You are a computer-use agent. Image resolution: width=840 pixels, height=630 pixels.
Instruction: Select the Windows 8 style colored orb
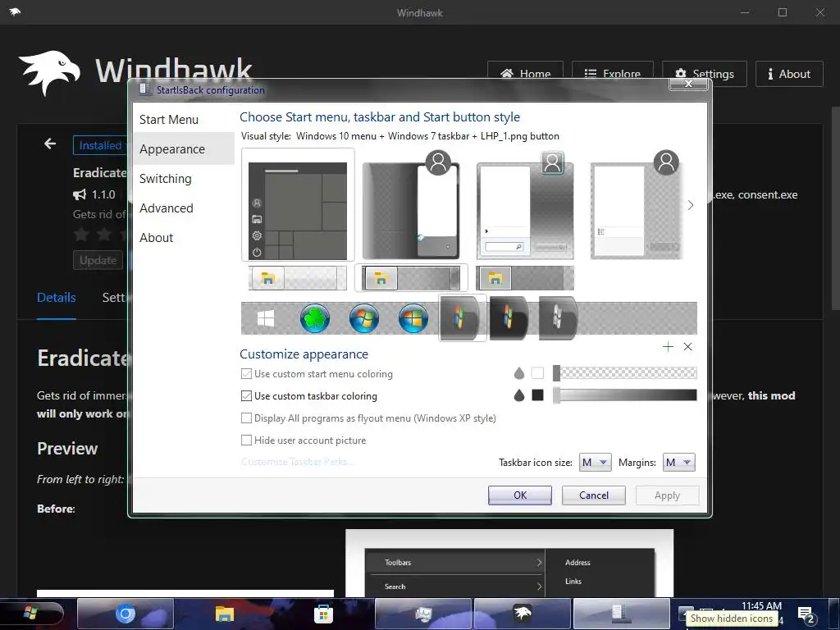pyautogui.click(x=413, y=318)
